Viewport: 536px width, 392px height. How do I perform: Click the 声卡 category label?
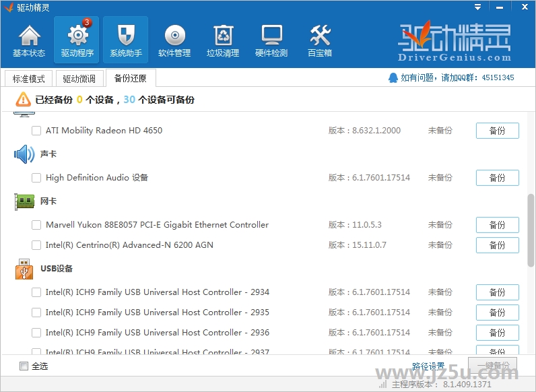[x=48, y=154]
